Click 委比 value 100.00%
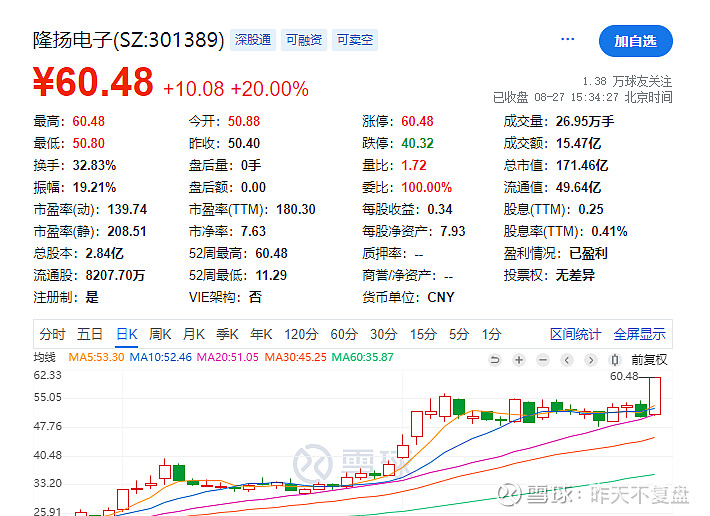 click(427, 187)
